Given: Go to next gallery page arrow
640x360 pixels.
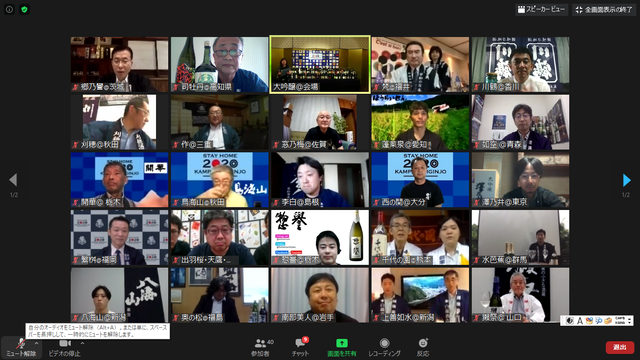Looking at the screenshot, I should tap(627, 180).
